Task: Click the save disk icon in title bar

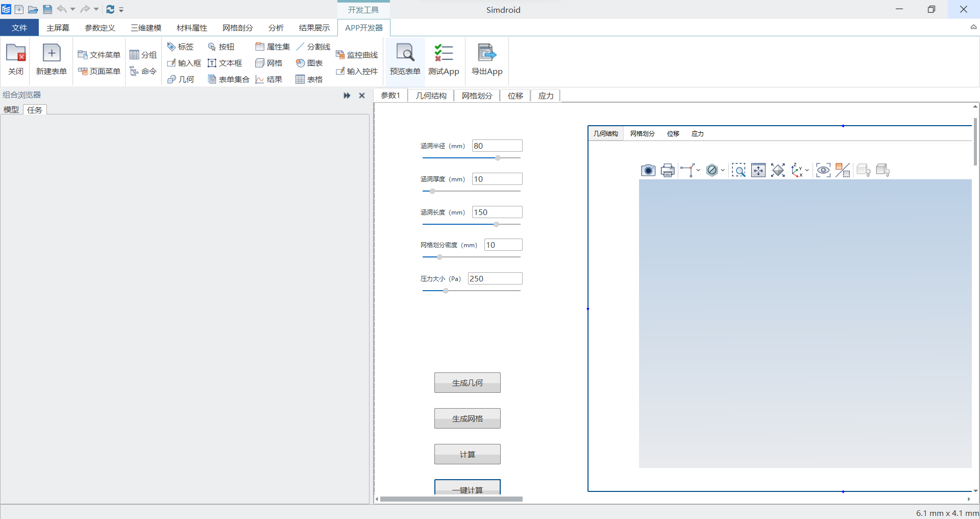Action: coord(47,9)
